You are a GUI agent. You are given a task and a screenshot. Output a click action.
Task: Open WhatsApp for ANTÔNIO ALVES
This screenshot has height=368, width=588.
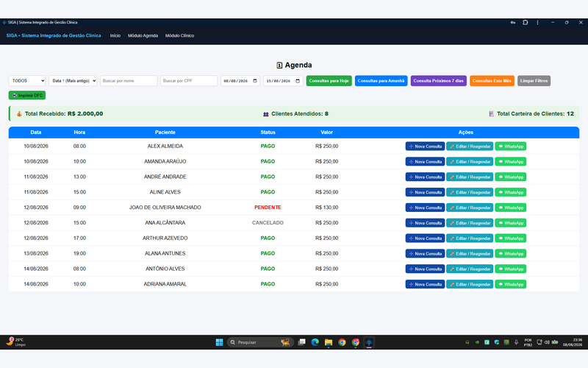click(x=510, y=269)
